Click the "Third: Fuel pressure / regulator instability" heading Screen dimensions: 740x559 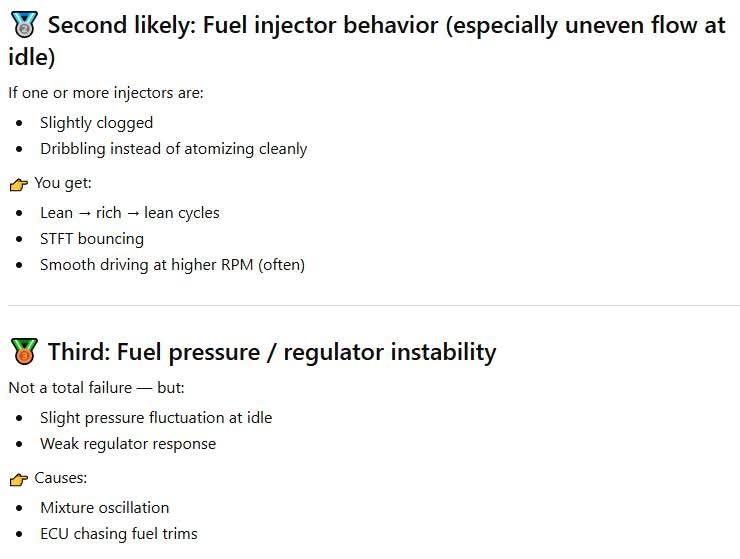(x=271, y=352)
